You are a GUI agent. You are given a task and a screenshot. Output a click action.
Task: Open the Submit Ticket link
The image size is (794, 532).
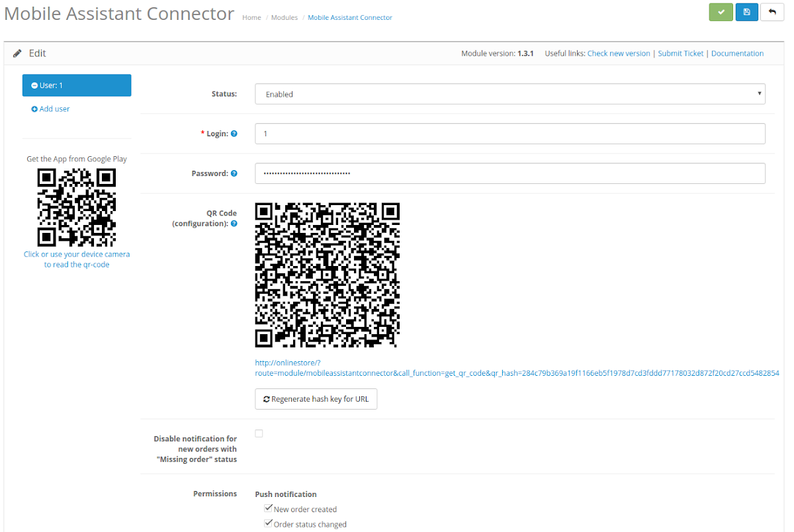point(680,54)
